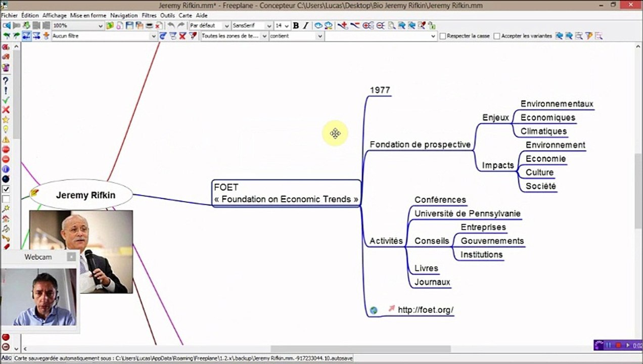
Task: Click the Bold formatting button
Action: click(x=296, y=25)
